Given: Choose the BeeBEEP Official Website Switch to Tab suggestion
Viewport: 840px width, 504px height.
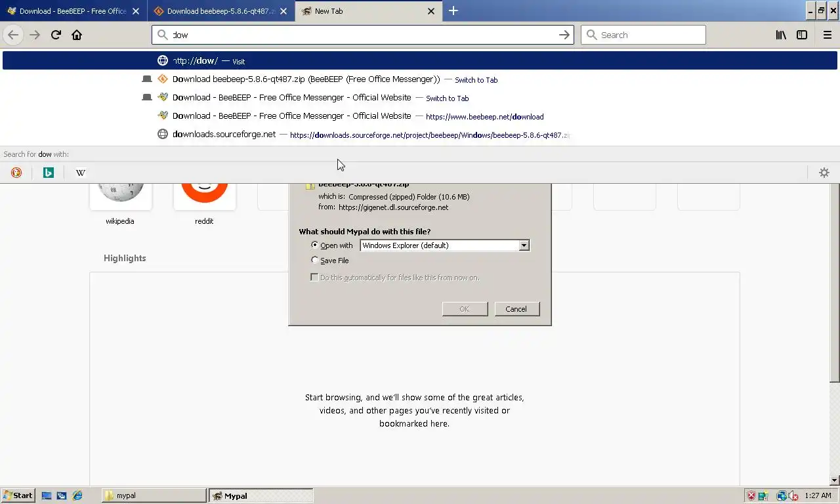Looking at the screenshot, I should 420,98.
